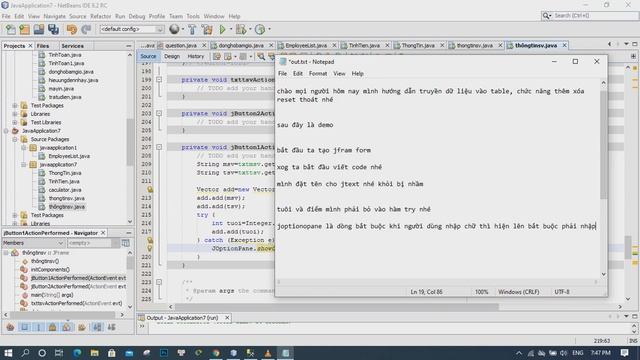Viewport: 640px width, 360px height.
Task: Collapse code fold at line 207
Action: pos(159,147)
